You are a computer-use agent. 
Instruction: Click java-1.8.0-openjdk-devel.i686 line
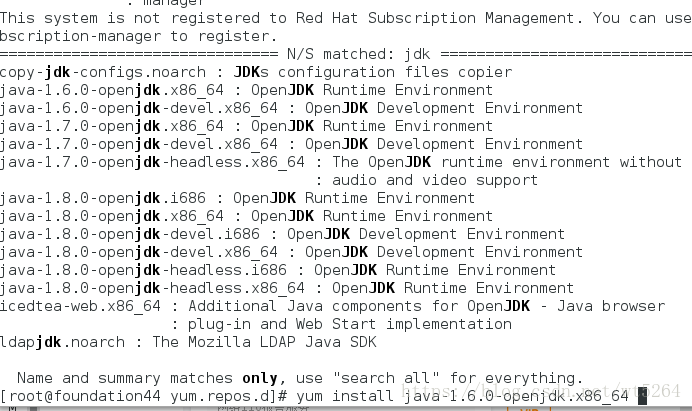pos(282,234)
